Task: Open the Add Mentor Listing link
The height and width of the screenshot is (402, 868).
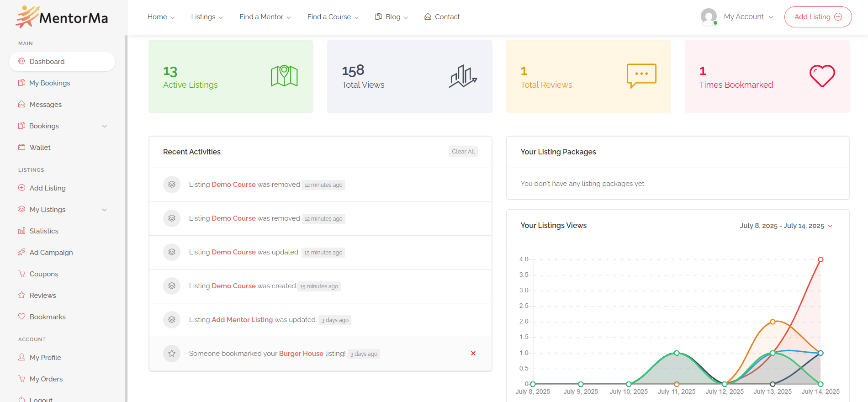Action: tap(242, 320)
